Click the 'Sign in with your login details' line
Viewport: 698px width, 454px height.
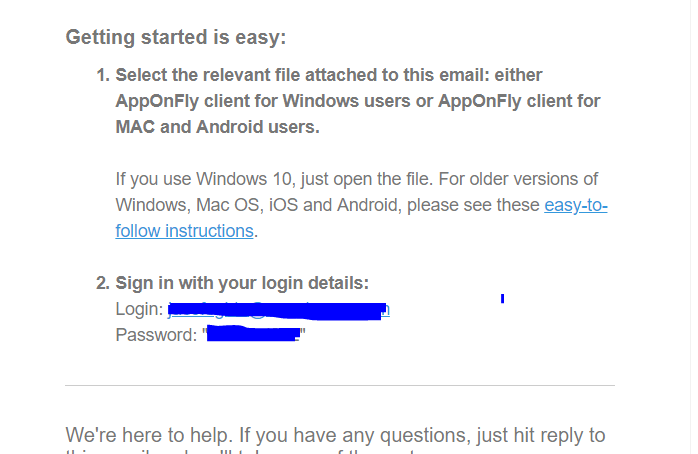click(242, 283)
